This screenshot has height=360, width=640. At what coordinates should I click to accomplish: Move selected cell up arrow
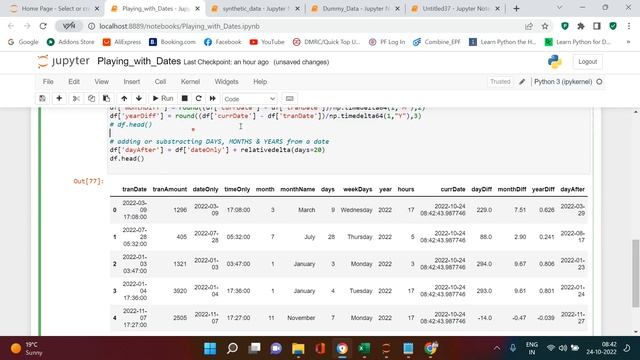pos(124,98)
